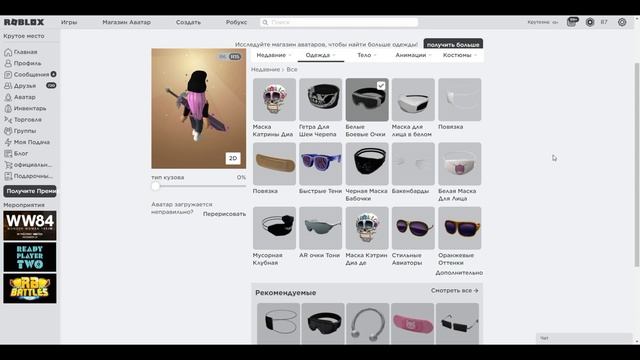
Task: Click the page vertical scrollbar
Action: tap(637, 165)
